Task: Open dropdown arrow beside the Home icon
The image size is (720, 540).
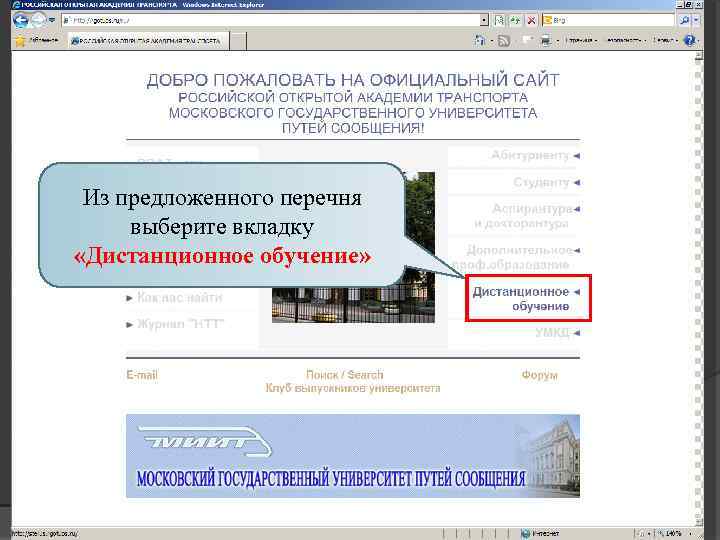Action: pyautogui.click(x=491, y=41)
